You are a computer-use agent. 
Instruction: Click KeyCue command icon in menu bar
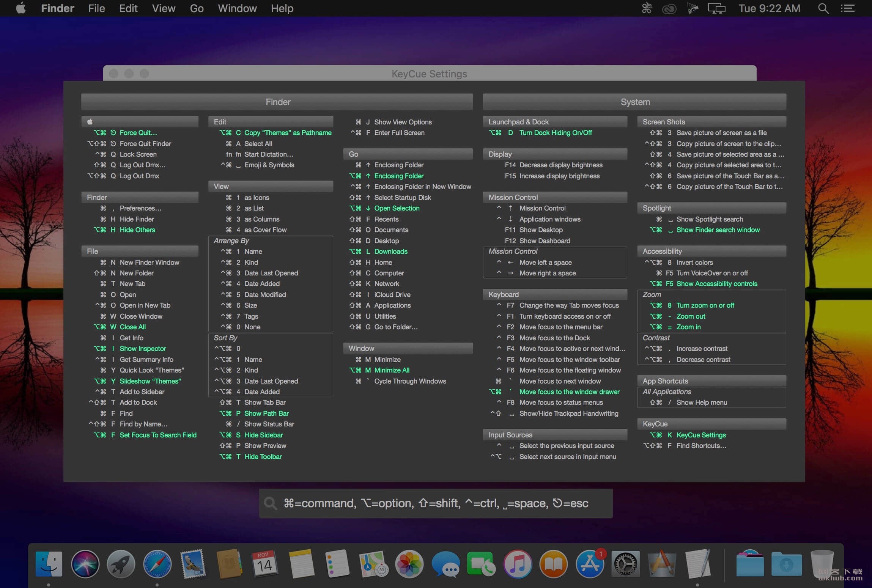pos(647,8)
